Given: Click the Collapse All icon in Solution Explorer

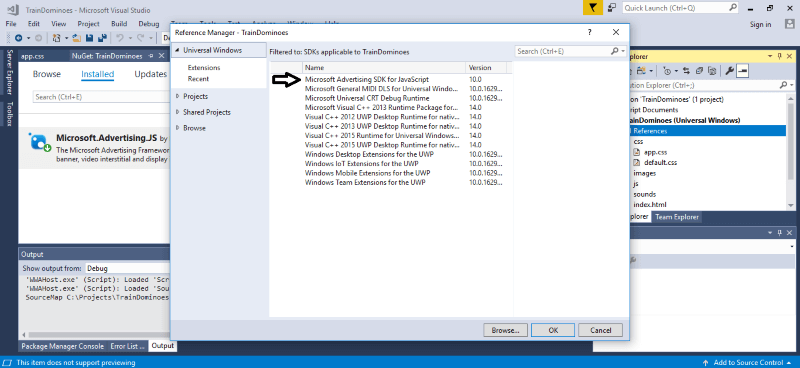Looking at the screenshot, I should 700,71.
